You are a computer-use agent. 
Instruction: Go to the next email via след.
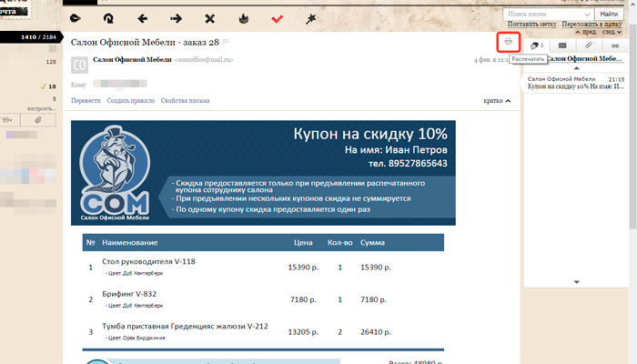click(x=612, y=32)
